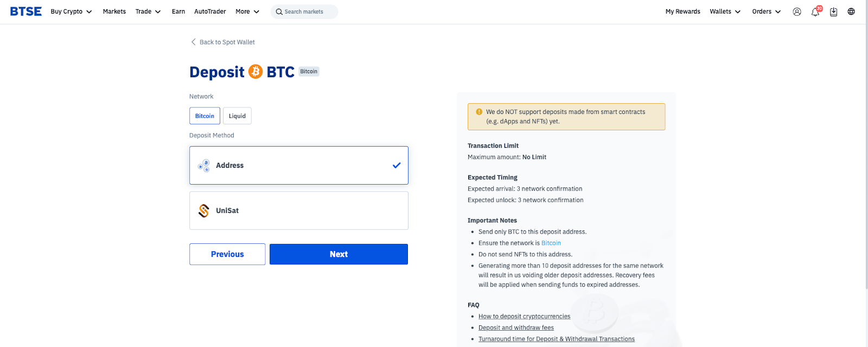Click the Previous button
Image resolution: width=868 pixels, height=347 pixels.
pos(227,254)
